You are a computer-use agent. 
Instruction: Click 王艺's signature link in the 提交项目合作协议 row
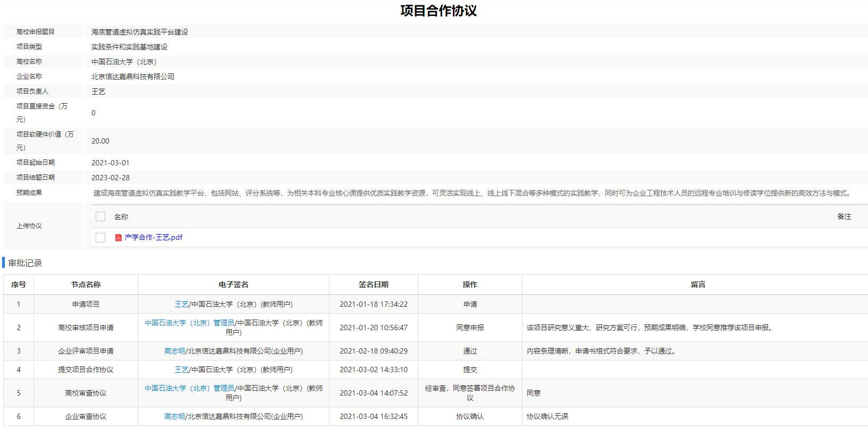pos(181,370)
